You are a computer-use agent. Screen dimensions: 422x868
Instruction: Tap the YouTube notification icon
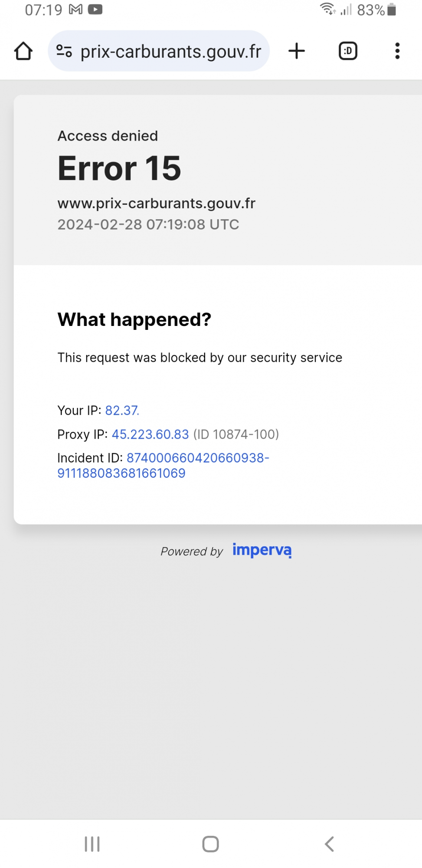coord(95,10)
